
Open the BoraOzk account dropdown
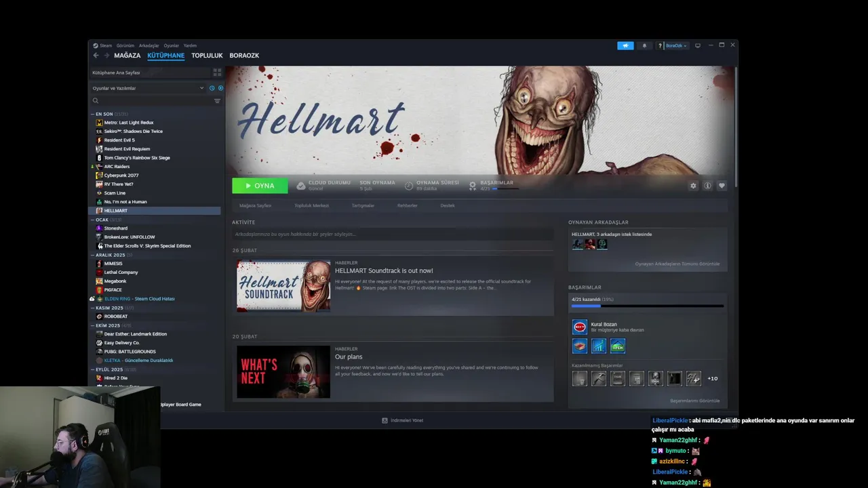pos(676,45)
